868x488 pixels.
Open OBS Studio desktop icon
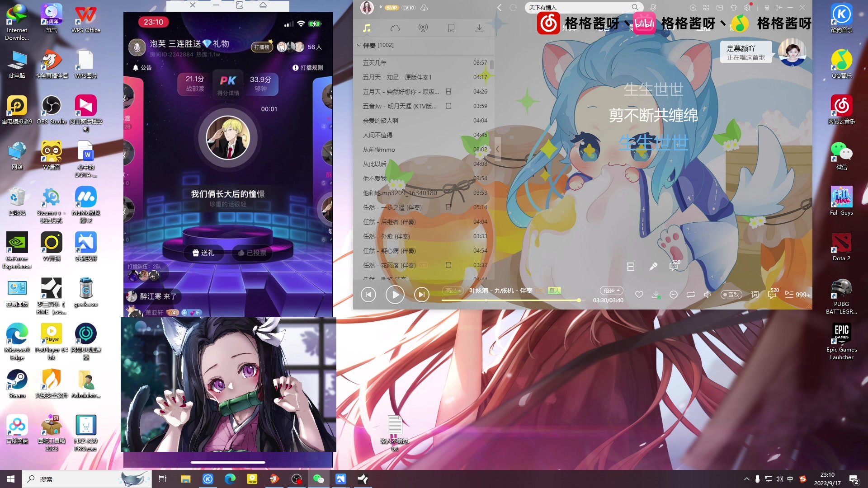[x=52, y=110]
